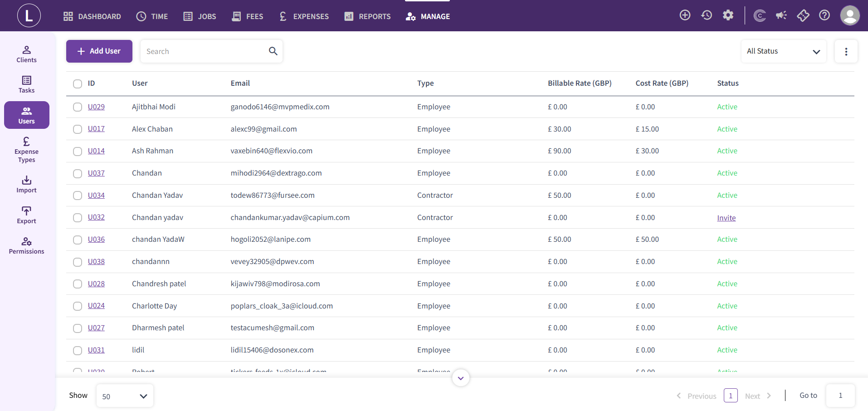The width and height of the screenshot is (868, 411).
Task: Click the Previous page button
Action: pyautogui.click(x=697, y=396)
